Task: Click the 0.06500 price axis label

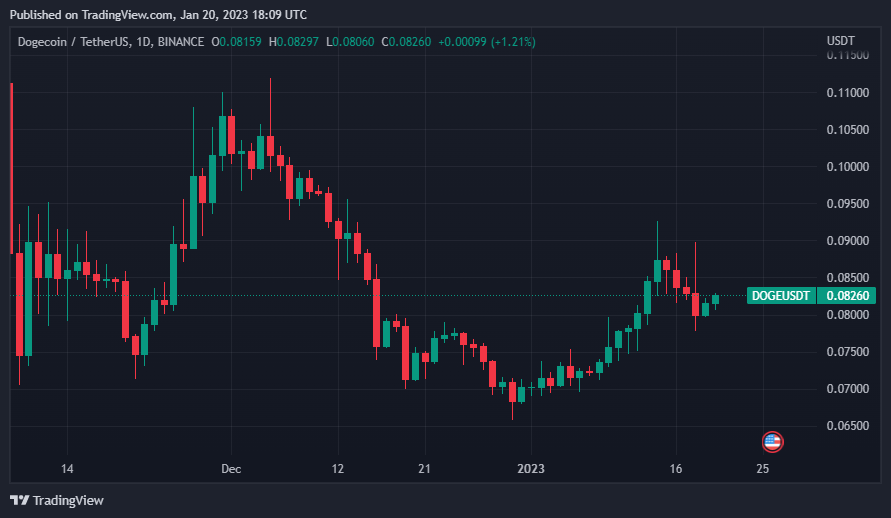Action: click(848, 425)
